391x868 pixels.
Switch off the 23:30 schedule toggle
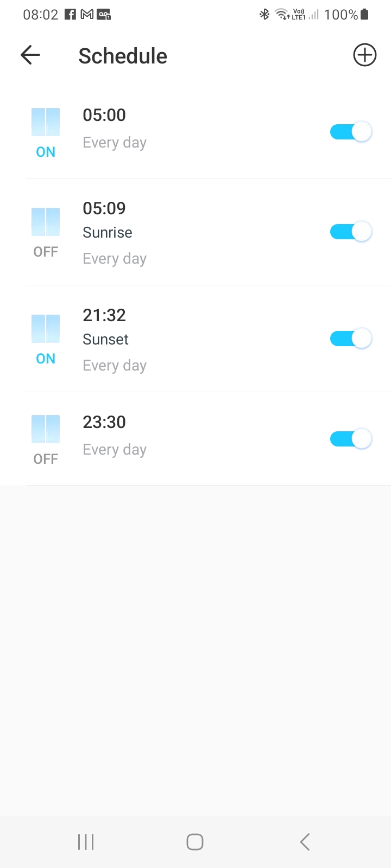pos(351,438)
